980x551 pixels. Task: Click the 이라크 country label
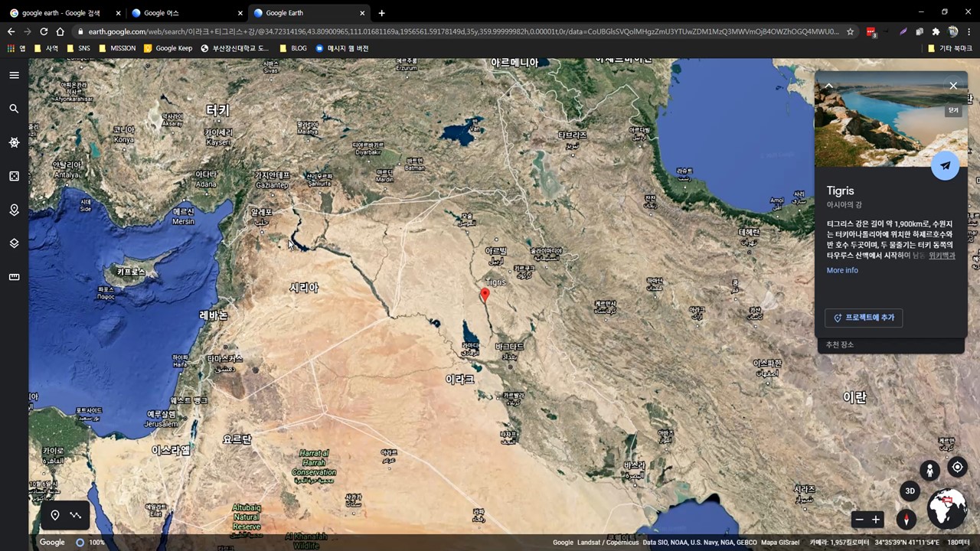coord(459,379)
